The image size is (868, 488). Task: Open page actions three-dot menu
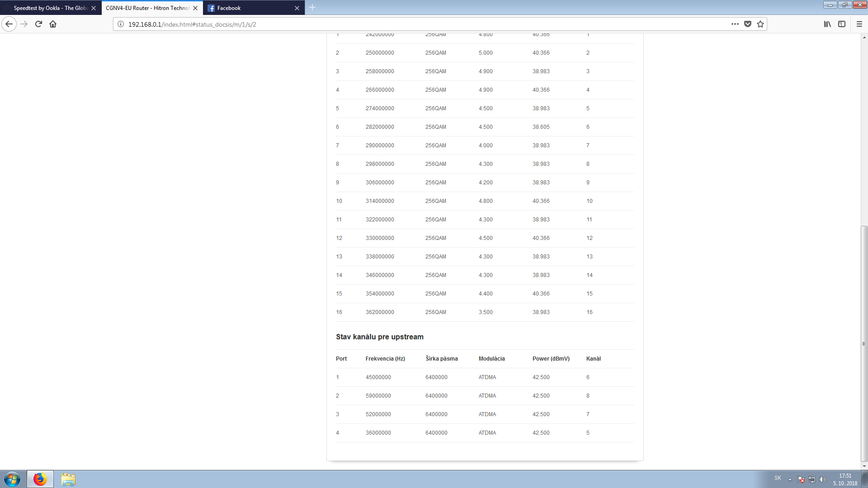[735, 24]
